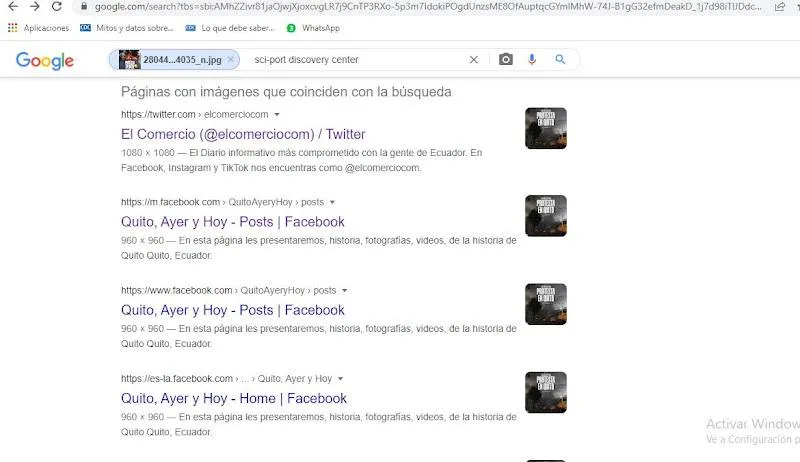The image size is (800, 462).
Task: Click the 'https://m.facebook.com › QuitoAyeryHoy › posts' URL
Action: 222,202
